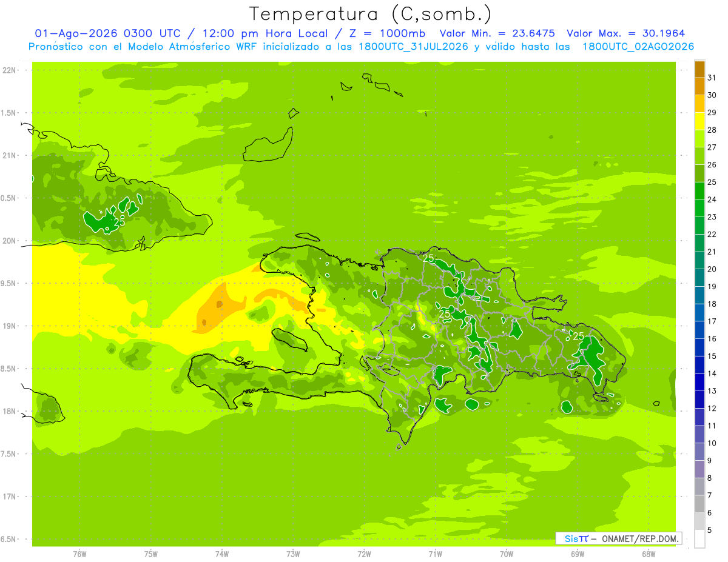Click the '18N' latitude label
728x562 pixels.
(10, 411)
